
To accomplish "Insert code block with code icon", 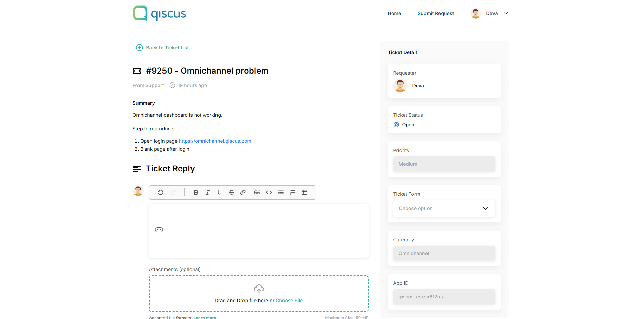I will click(269, 192).
